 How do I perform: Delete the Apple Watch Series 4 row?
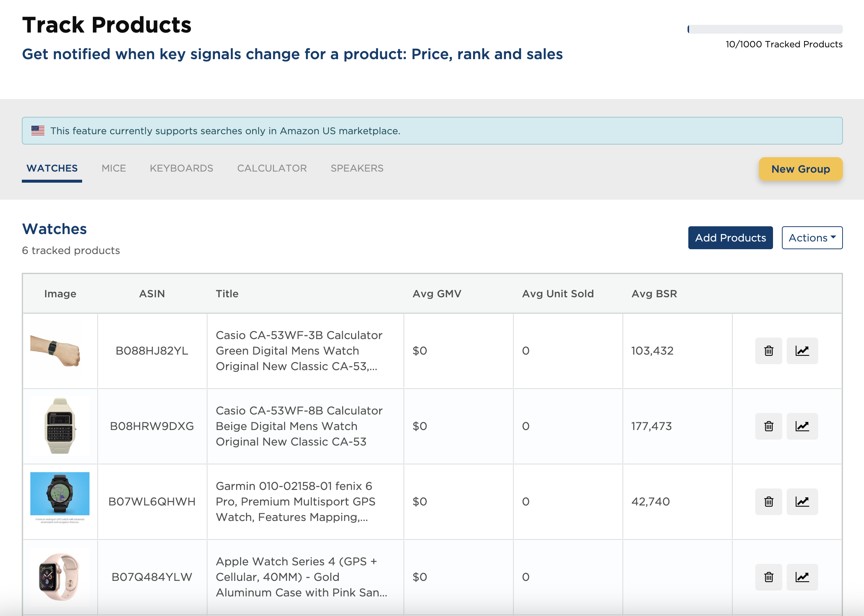click(768, 577)
